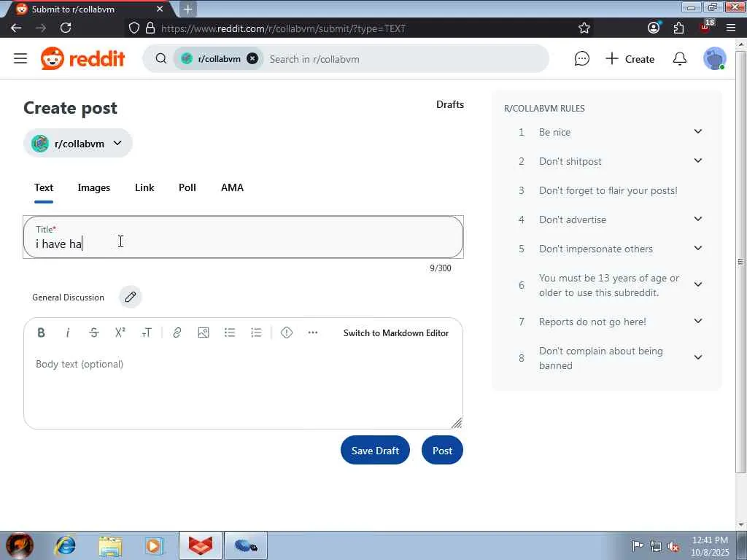Open the Reddit hamburger menu
The height and width of the screenshot is (560, 747).
tap(20, 58)
